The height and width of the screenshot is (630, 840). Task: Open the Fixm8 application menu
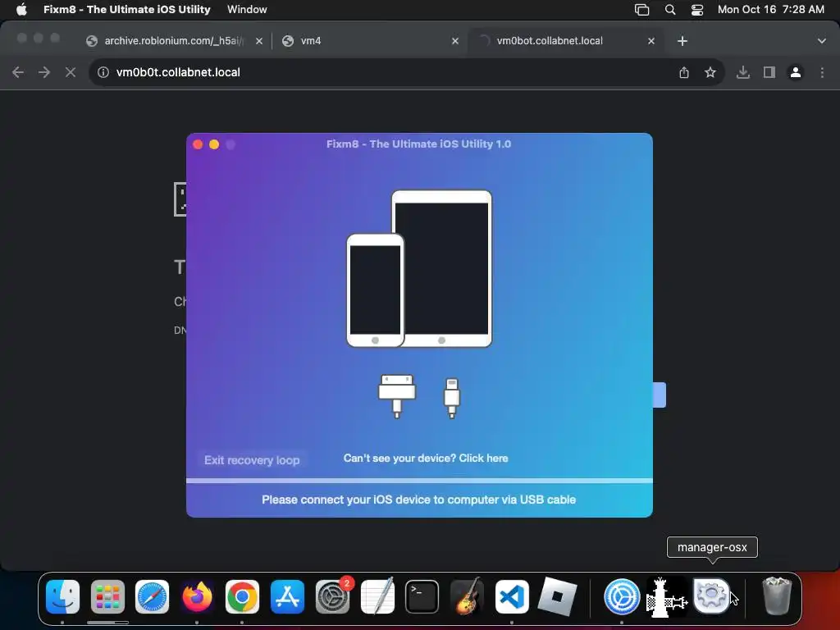click(x=127, y=10)
